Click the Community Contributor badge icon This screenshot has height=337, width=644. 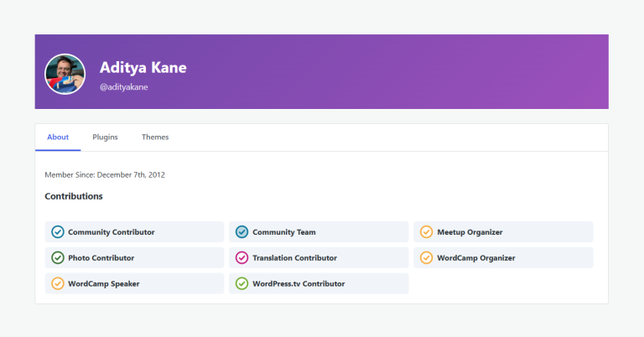tap(58, 232)
